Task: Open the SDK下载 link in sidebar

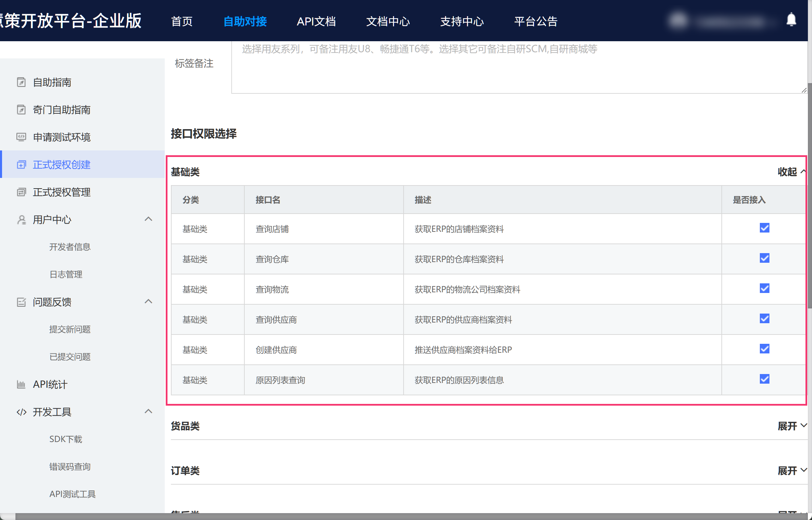Action: pos(66,439)
